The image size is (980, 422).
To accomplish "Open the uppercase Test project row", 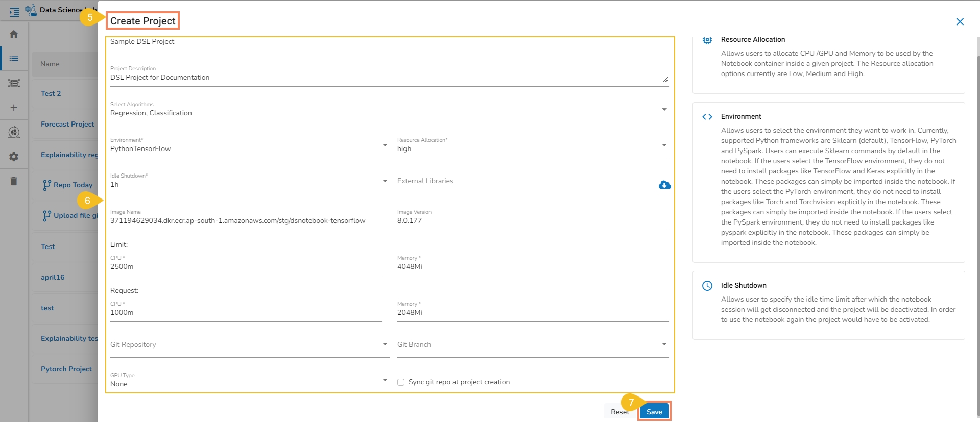I will (x=48, y=246).
